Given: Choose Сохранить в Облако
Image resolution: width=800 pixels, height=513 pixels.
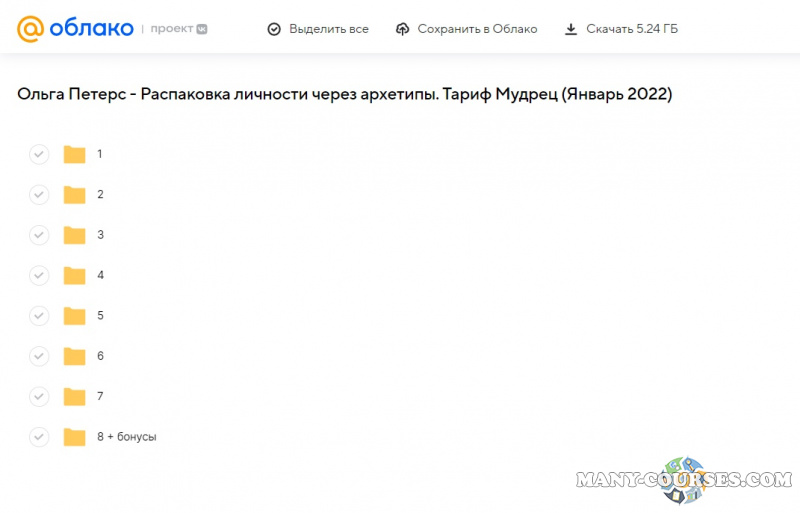Looking at the screenshot, I should tap(476, 29).
